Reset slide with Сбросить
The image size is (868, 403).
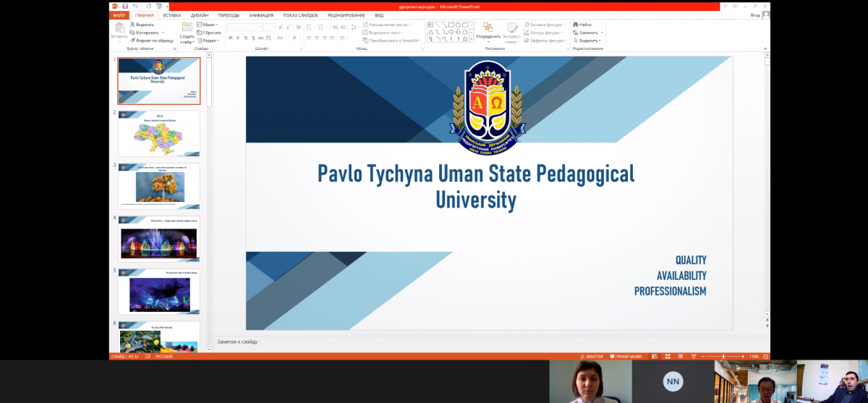(210, 33)
